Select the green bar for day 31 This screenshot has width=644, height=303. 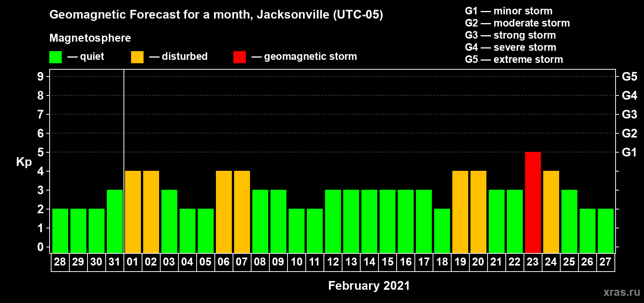click(115, 222)
